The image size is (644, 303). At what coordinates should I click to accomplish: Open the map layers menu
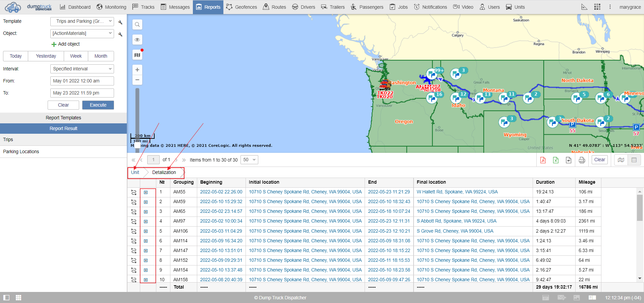[x=137, y=55]
